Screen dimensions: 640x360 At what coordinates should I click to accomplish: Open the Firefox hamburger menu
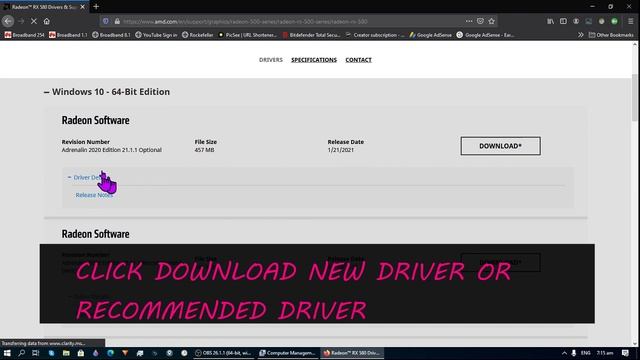631,21
